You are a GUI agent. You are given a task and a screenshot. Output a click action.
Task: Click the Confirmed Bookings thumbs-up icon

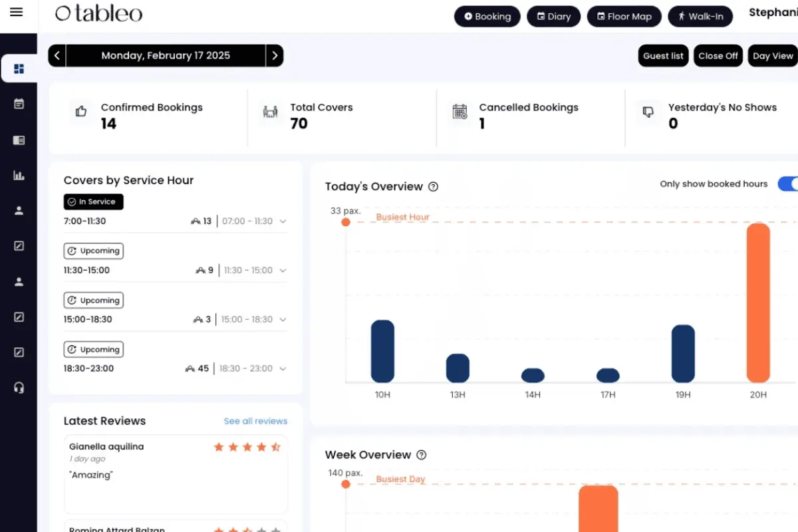coord(81,112)
